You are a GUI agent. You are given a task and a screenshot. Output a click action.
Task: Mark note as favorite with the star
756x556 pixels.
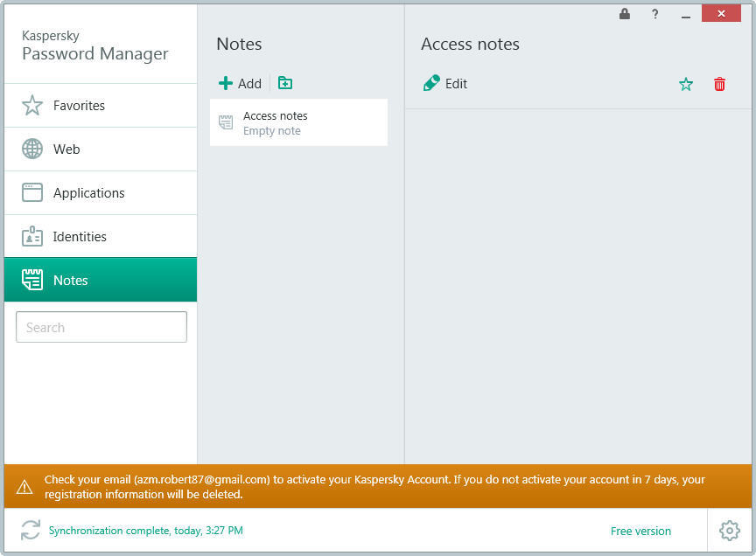click(686, 84)
